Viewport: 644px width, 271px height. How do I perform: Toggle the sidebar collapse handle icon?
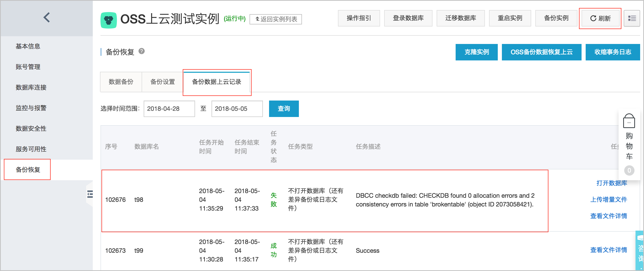click(x=90, y=194)
